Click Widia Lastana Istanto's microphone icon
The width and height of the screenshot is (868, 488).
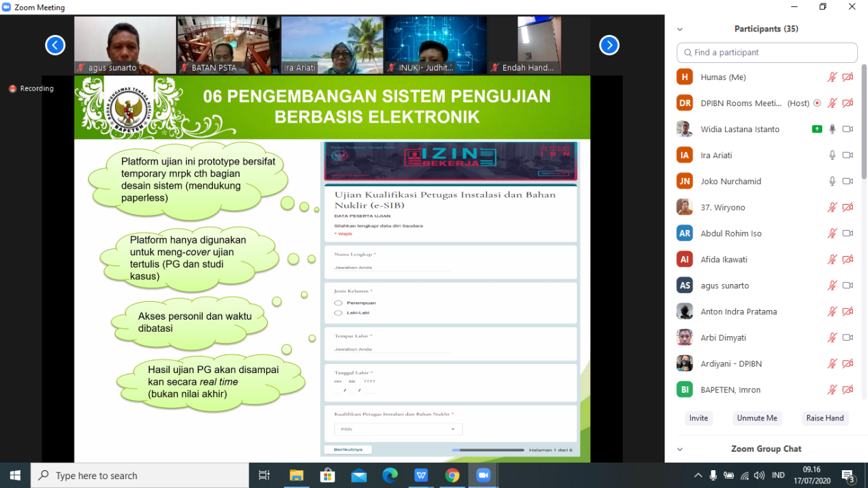(x=832, y=129)
